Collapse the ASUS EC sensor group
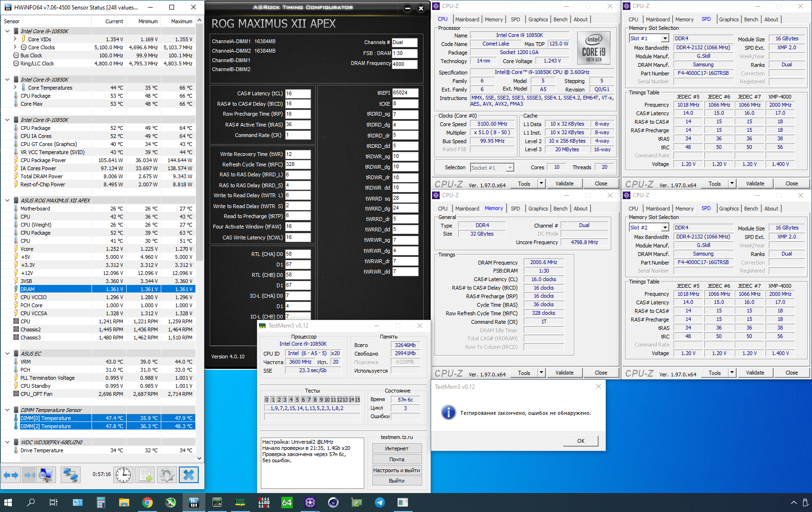 click(7, 354)
